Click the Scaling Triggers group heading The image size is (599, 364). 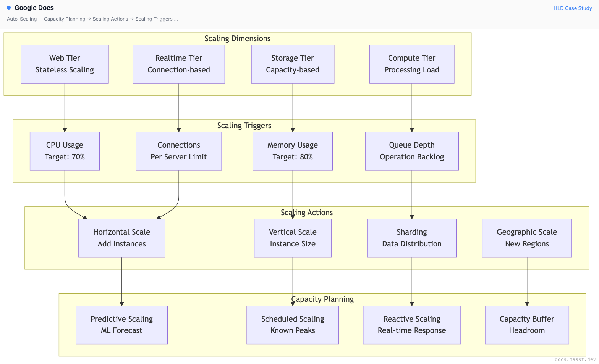[x=244, y=126]
